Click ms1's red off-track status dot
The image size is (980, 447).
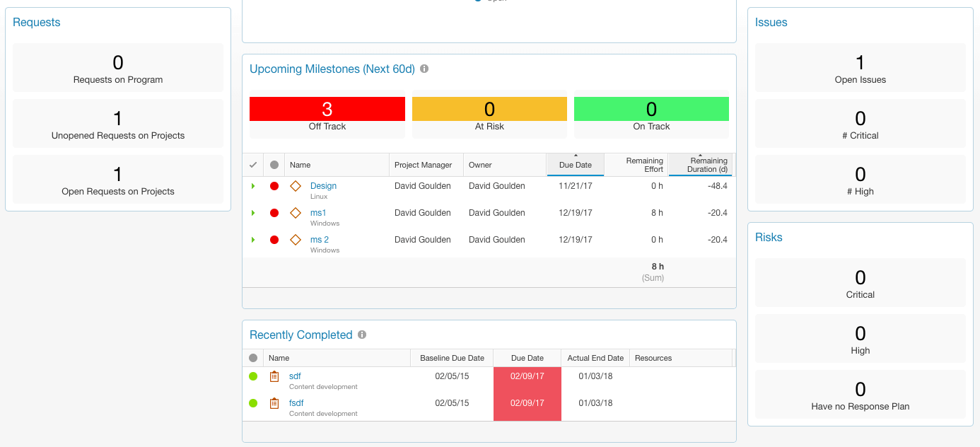pos(274,212)
